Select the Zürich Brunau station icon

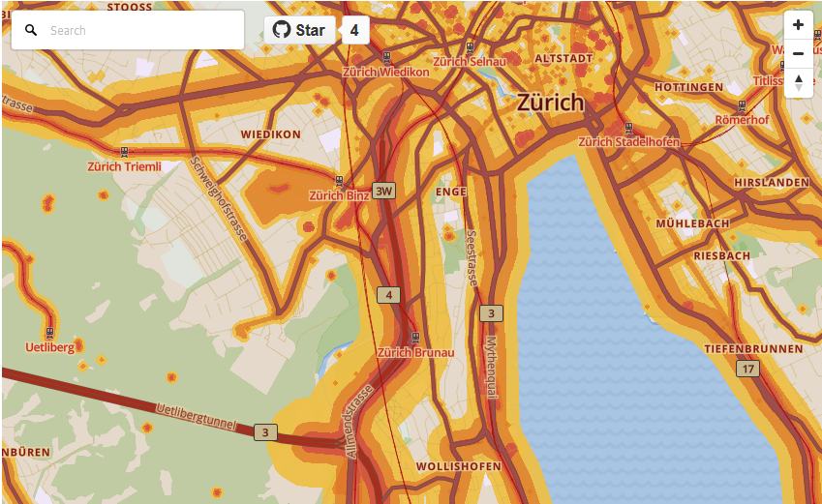pos(415,338)
